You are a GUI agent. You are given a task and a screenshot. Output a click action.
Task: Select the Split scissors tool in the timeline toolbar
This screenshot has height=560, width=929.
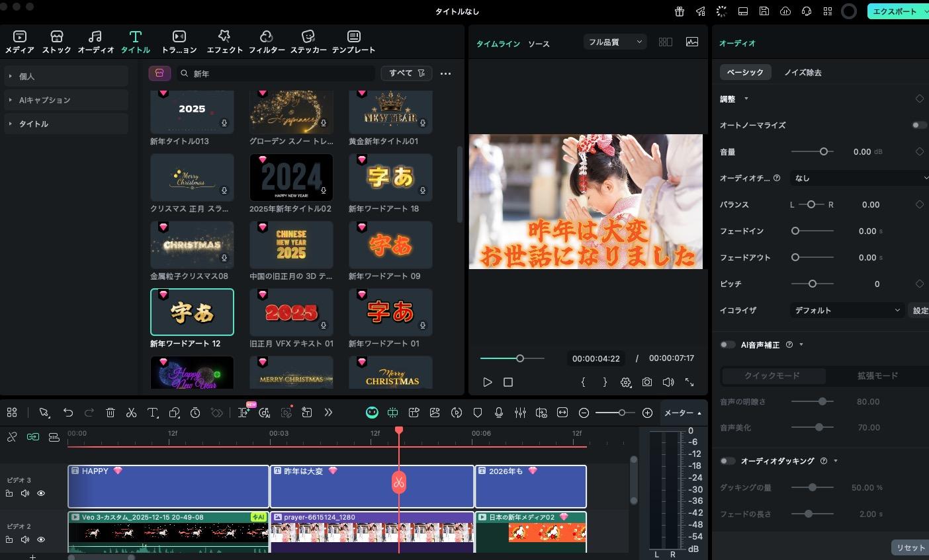131,412
